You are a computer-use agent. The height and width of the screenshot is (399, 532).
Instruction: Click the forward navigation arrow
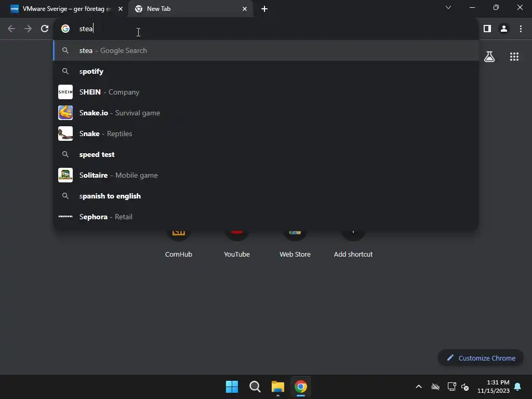28,29
